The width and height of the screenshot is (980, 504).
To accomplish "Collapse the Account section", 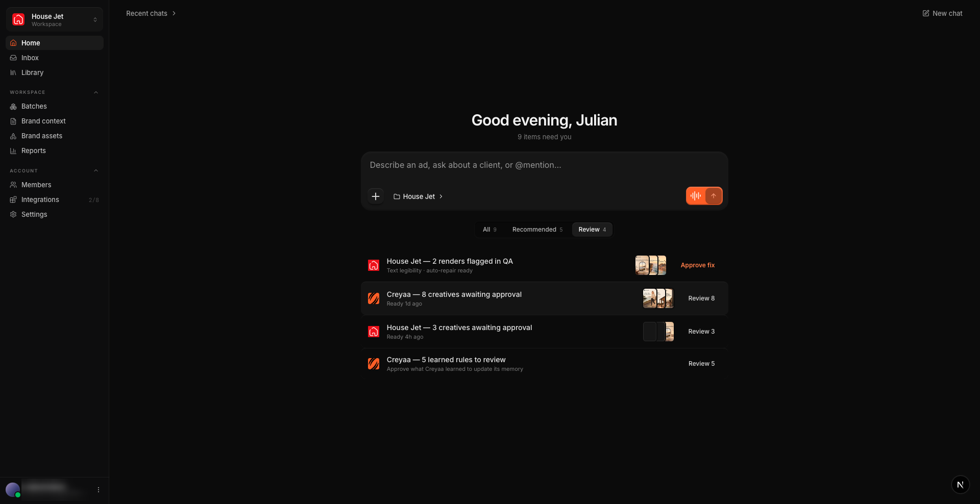I will tap(96, 170).
